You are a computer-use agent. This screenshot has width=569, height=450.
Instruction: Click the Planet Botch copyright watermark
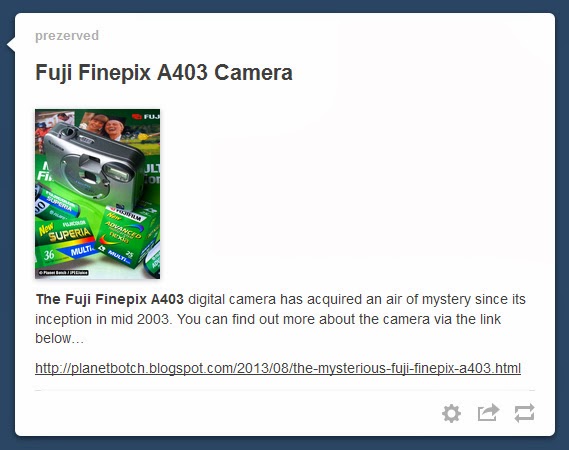coord(64,272)
